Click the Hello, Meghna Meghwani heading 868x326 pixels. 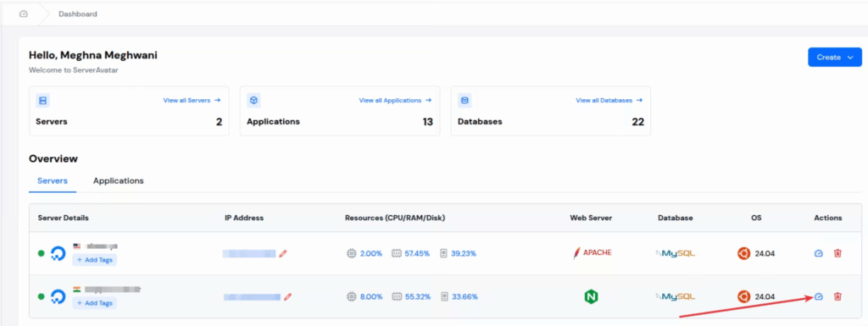coord(93,55)
